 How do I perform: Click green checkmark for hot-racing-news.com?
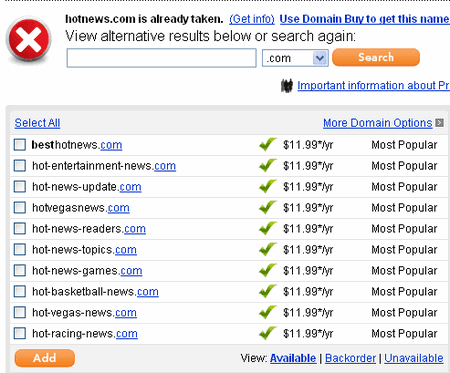point(268,333)
